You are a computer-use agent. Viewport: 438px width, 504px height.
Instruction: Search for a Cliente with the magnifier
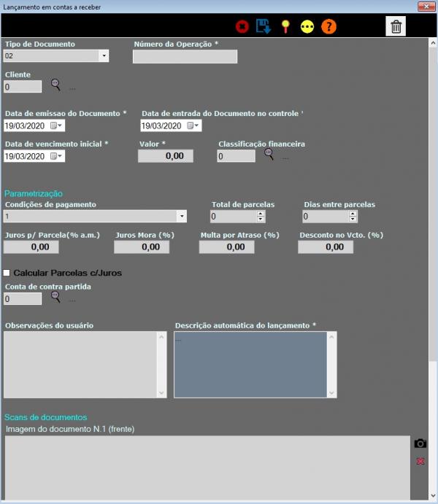pos(55,85)
